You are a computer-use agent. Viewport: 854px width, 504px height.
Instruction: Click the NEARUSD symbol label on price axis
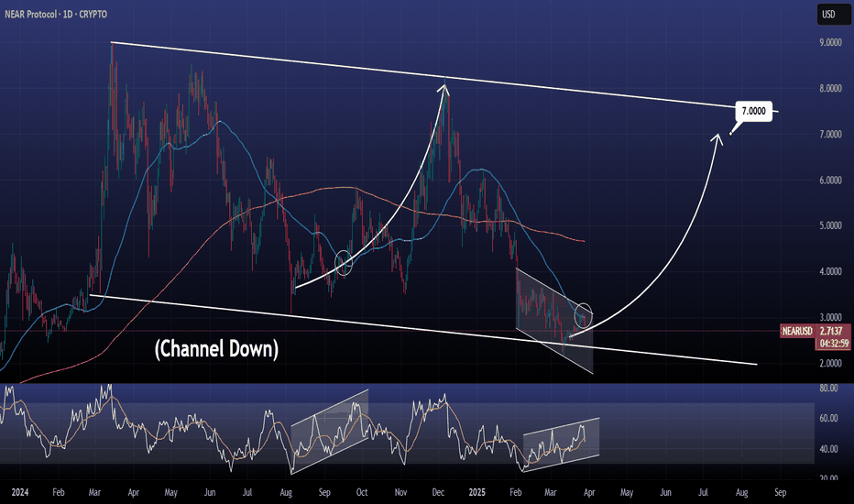click(797, 331)
